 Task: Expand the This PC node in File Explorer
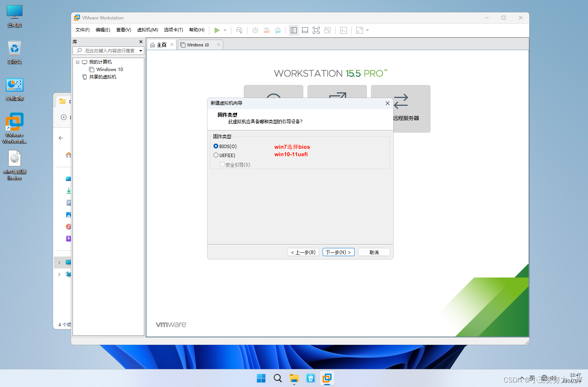[59, 262]
